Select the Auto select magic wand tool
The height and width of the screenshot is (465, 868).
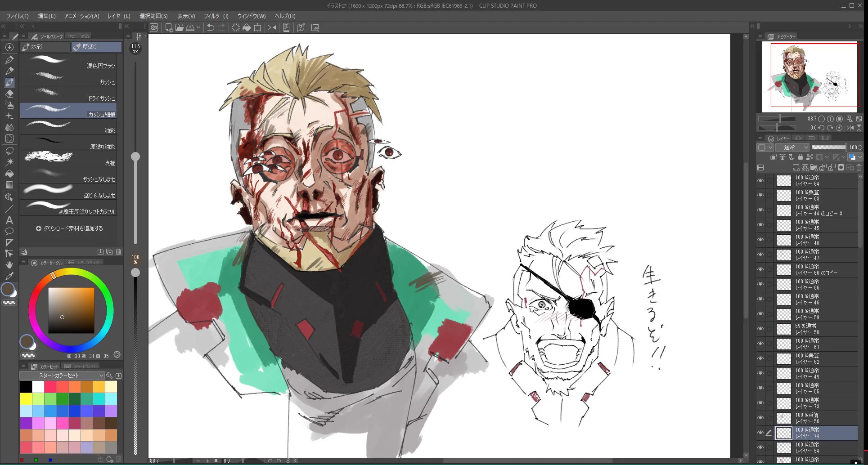(9, 162)
